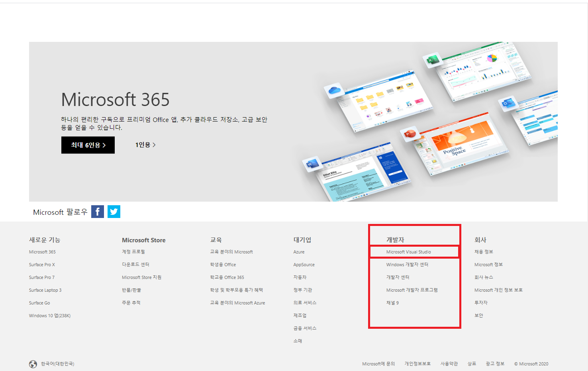Image resolution: width=588 pixels, height=371 pixels.
Task: Click the 대기업 column heading
Action: pyautogui.click(x=302, y=240)
